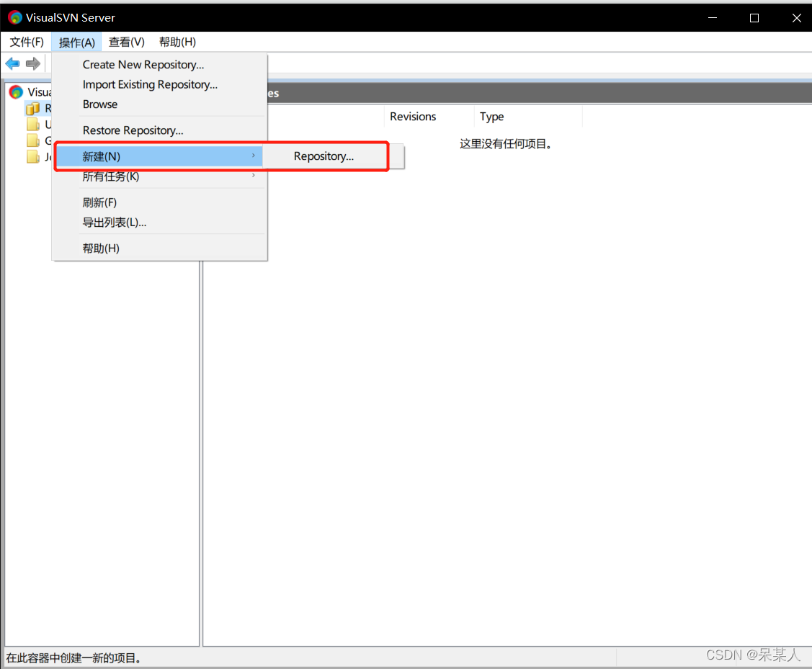Screen dimensions: 812x669
Task: Select the folder icon beside the U tree node
Action: point(33,124)
